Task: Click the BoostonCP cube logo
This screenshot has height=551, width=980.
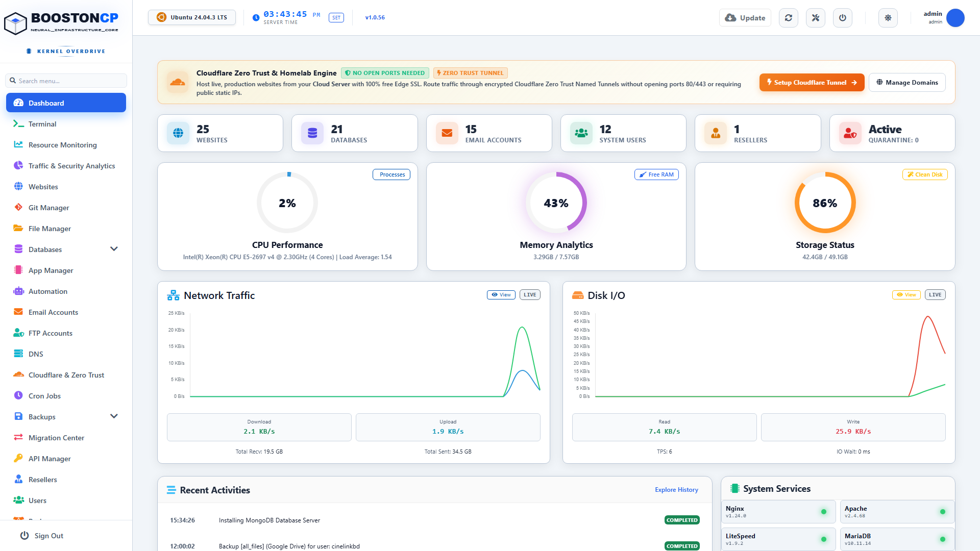Action: tap(15, 23)
